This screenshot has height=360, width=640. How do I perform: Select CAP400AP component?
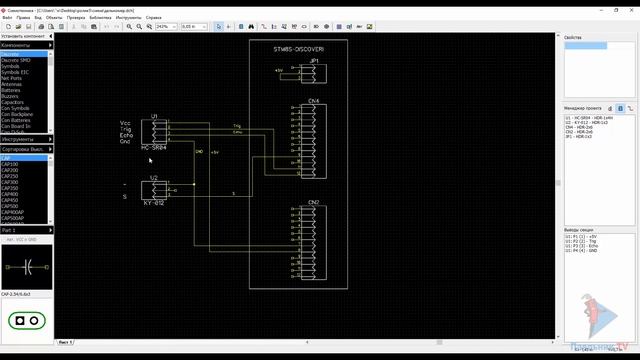[x=24, y=212]
